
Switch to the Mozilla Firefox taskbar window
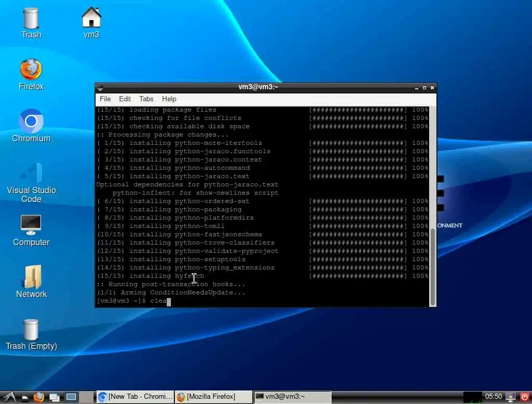pyautogui.click(x=214, y=397)
